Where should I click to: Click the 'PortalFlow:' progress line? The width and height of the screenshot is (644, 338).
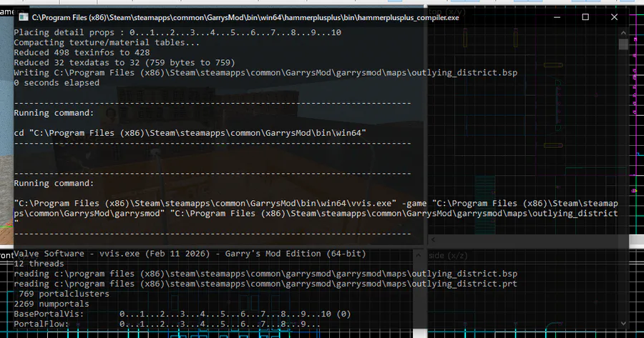coord(167,324)
